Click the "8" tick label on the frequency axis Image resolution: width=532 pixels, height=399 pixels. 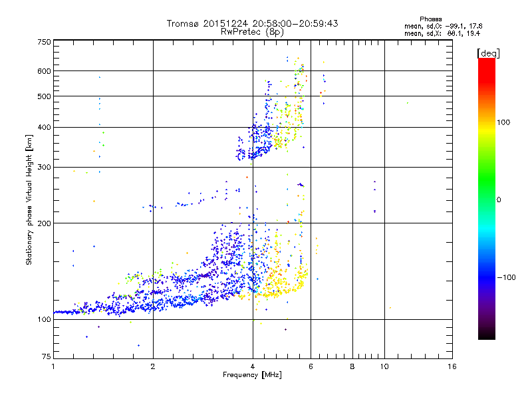point(352,366)
